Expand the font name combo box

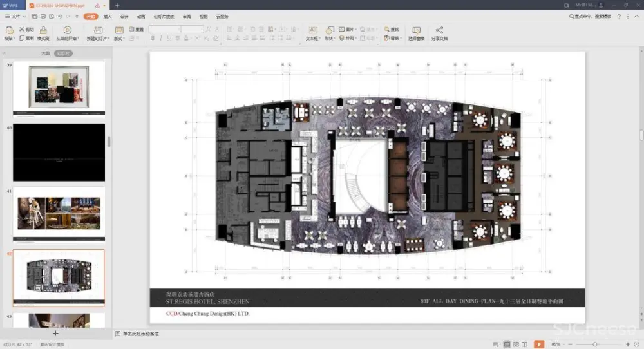pos(178,30)
